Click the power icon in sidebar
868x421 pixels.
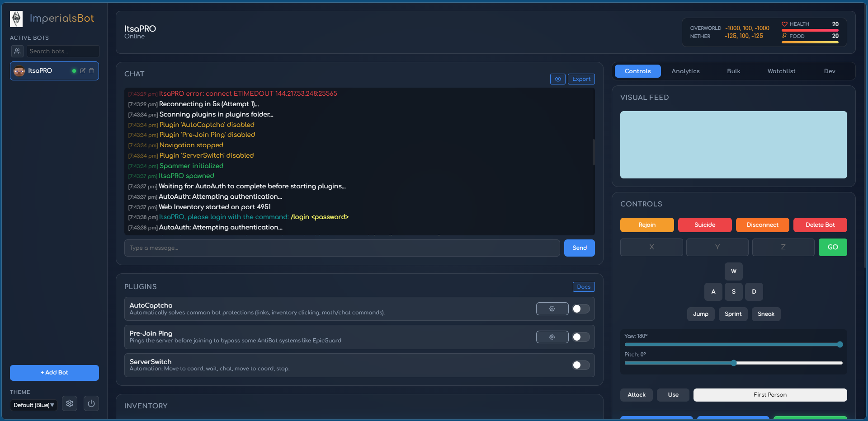tap(91, 403)
